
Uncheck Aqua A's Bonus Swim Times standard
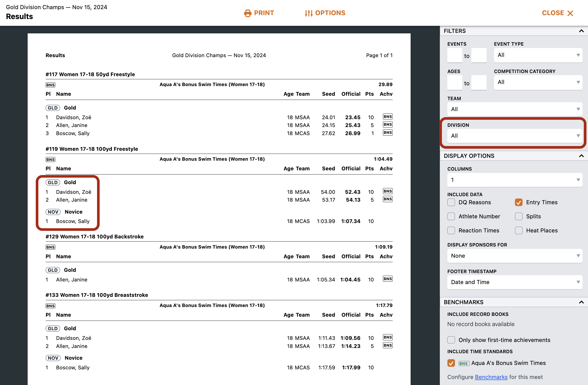point(451,363)
